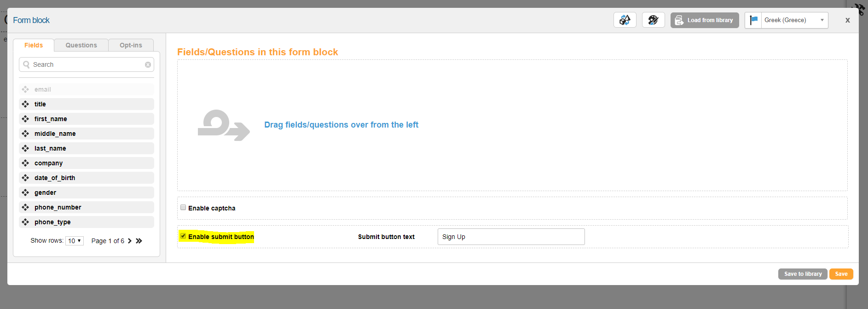Click the Save to library button
The image size is (868, 309).
pyautogui.click(x=803, y=274)
